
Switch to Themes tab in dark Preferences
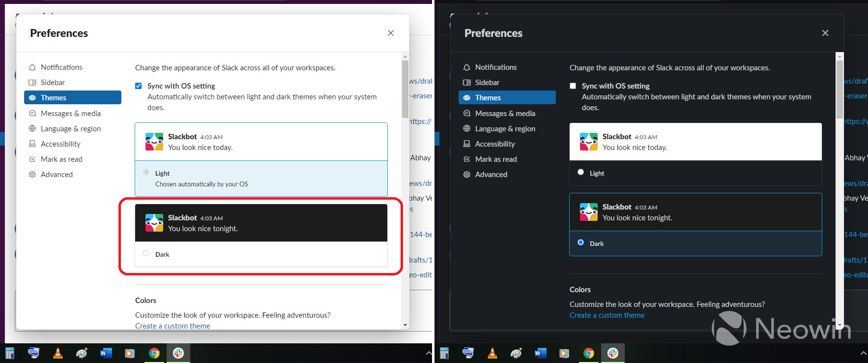click(x=507, y=97)
